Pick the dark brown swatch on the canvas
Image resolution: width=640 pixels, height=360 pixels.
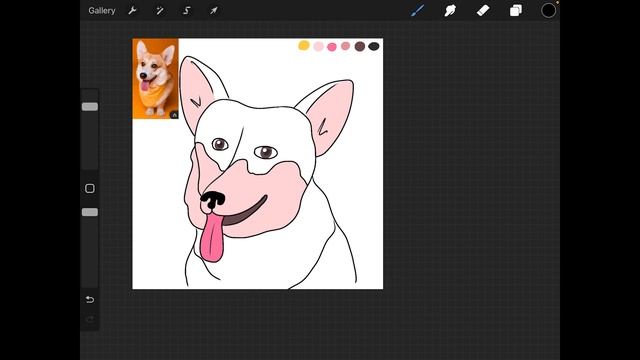360,46
